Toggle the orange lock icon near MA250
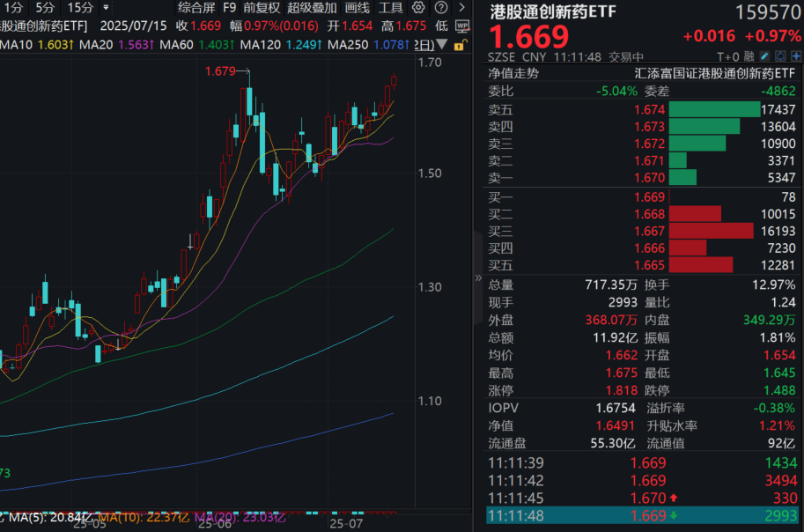 click(460, 46)
